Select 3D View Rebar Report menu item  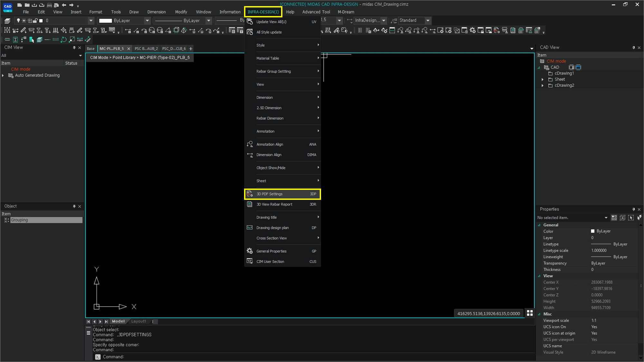point(282,204)
